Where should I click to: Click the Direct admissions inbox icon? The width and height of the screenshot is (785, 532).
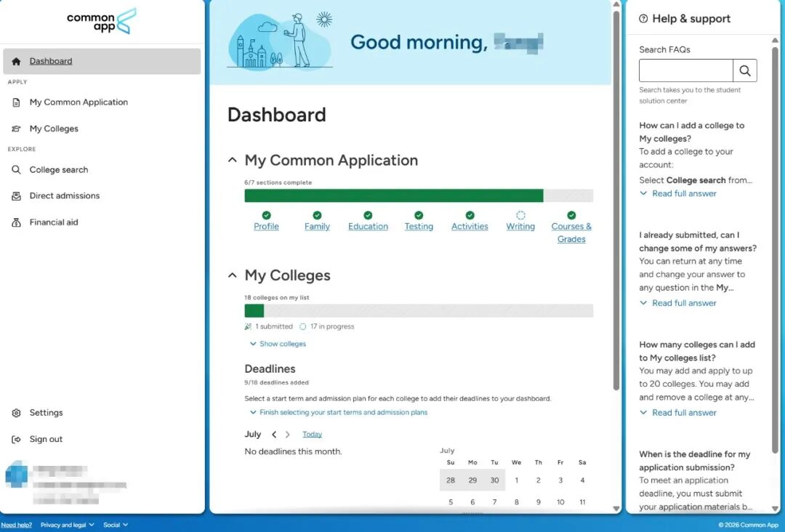pyautogui.click(x=16, y=196)
